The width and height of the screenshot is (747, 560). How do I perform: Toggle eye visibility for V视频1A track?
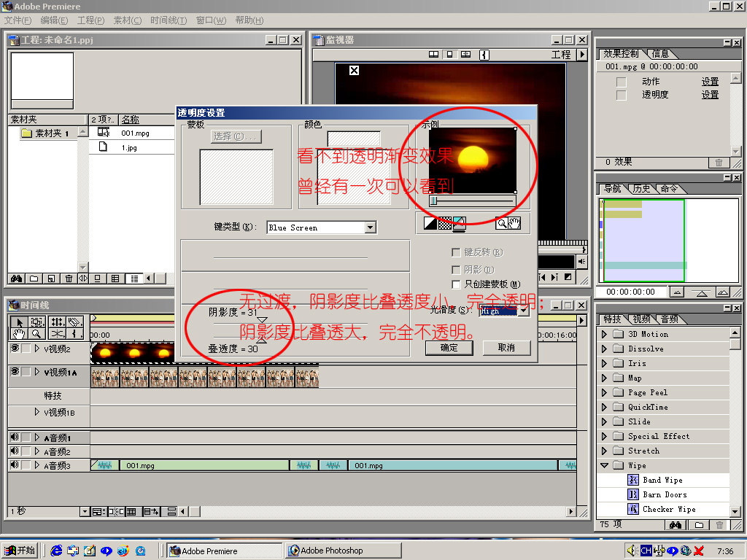[x=15, y=371]
